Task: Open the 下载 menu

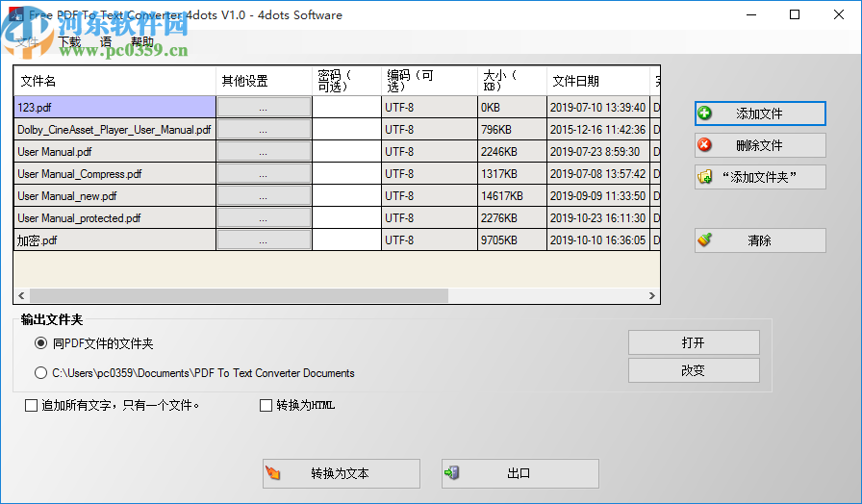Action: pos(70,41)
